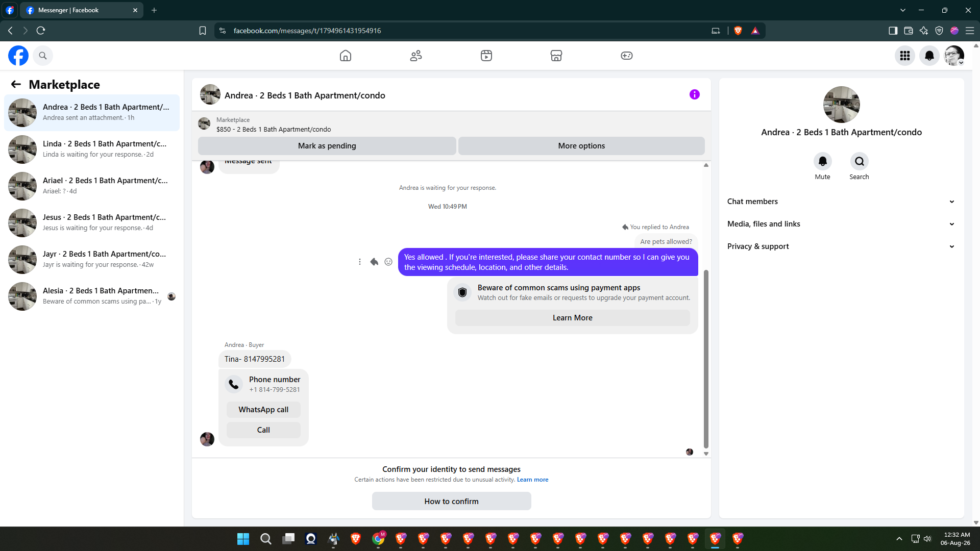Open the Friends icon in top navigation
Image resolution: width=980 pixels, height=551 pixels.
pyautogui.click(x=416, y=56)
